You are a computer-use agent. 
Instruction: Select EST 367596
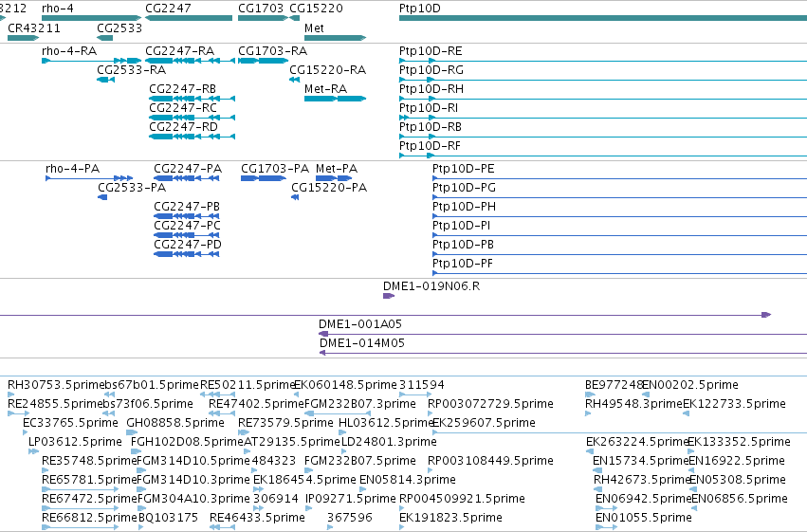click(330, 527)
